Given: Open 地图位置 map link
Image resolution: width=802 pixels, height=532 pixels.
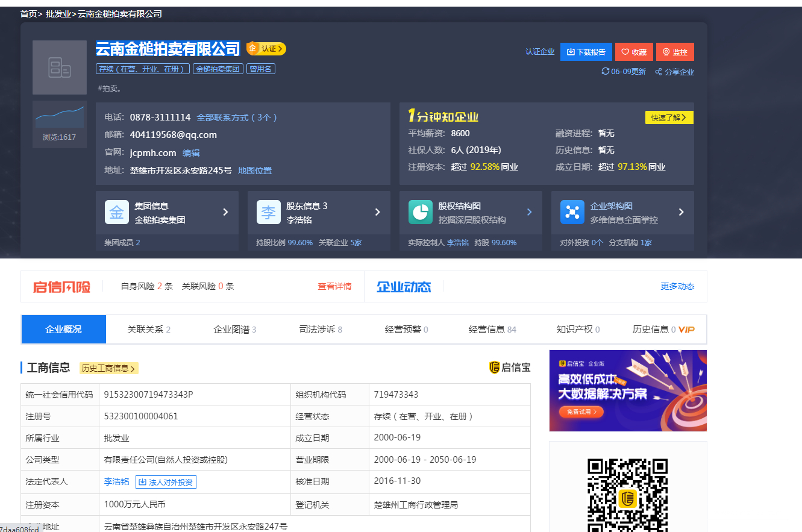Looking at the screenshot, I should pyautogui.click(x=255, y=171).
